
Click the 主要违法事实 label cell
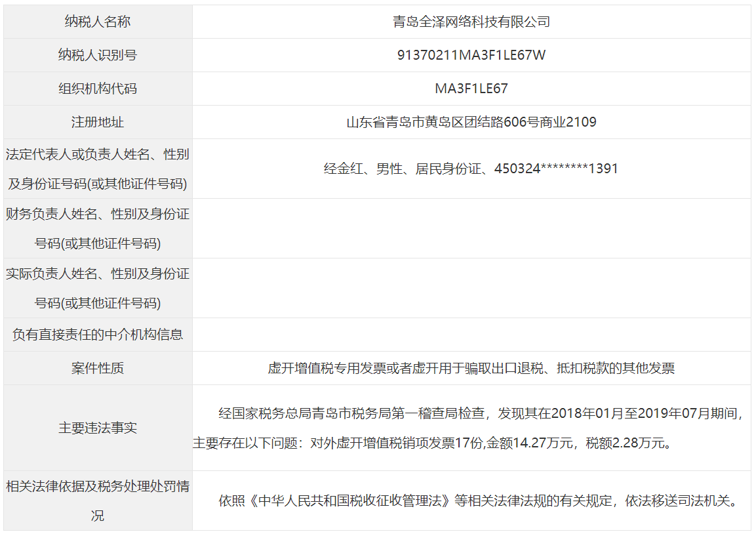point(98,428)
